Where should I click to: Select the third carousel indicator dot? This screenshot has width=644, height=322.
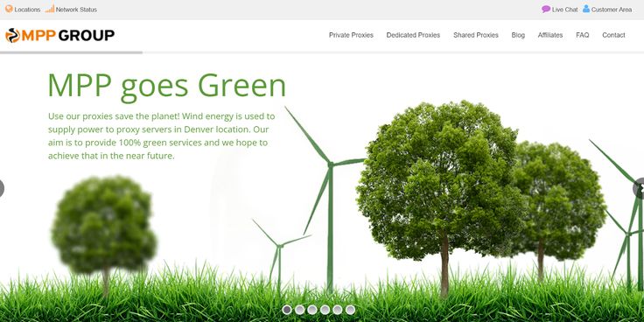(x=312, y=310)
